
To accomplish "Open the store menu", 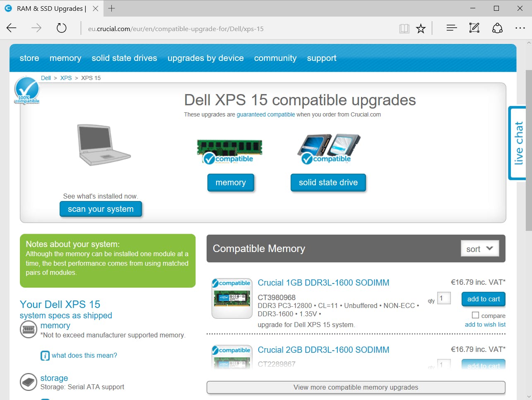I will click(29, 58).
